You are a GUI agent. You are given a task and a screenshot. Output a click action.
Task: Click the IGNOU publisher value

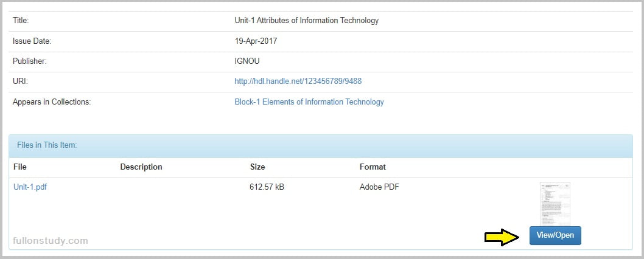pyautogui.click(x=247, y=61)
